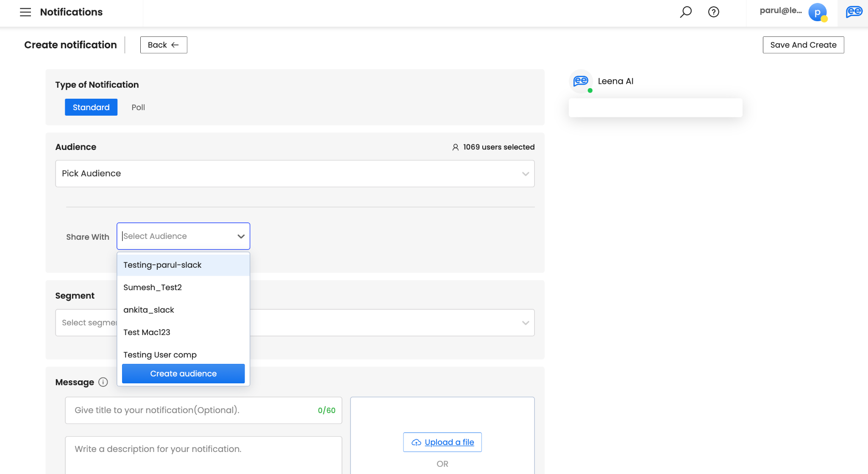Collapse the Select Audience dropdown arrow

[241, 236]
